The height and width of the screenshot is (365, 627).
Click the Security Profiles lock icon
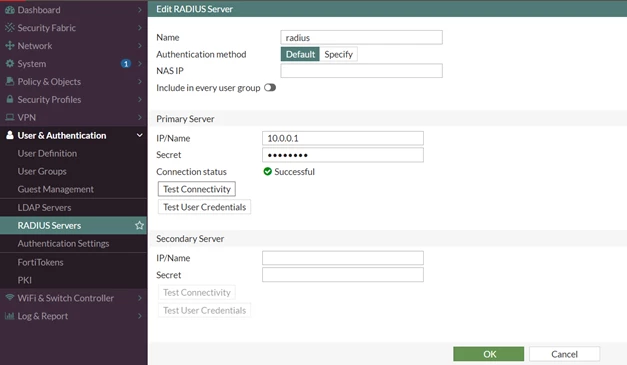10,99
